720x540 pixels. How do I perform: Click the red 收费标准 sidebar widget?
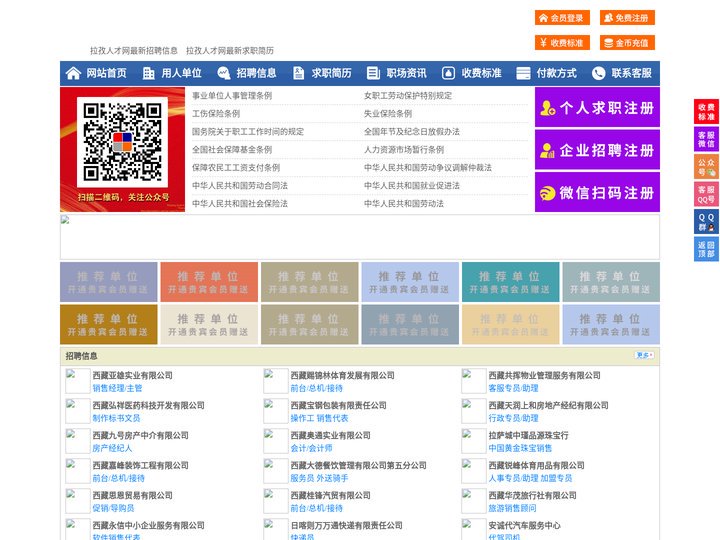tap(706, 112)
